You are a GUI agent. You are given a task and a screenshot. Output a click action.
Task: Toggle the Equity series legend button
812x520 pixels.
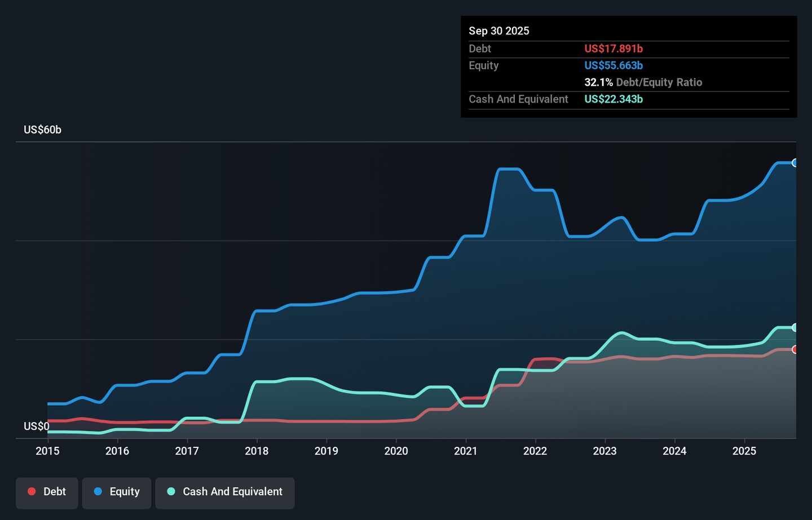pos(117,492)
